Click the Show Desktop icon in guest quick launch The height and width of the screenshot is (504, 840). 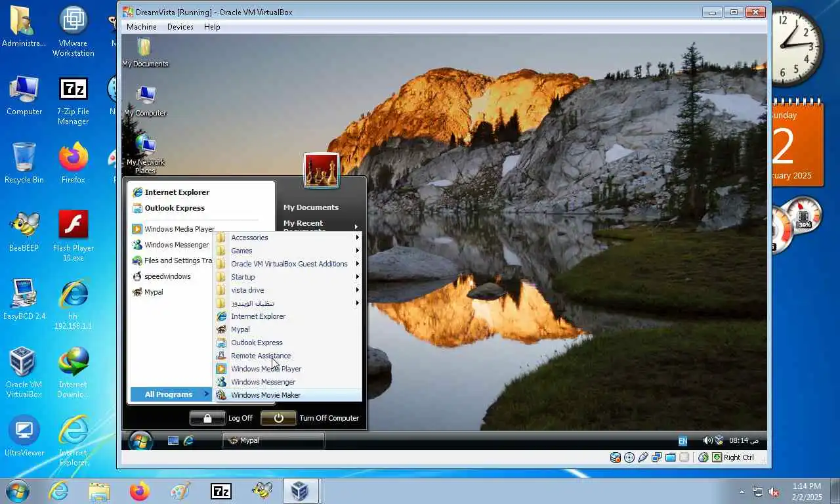[173, 440]
